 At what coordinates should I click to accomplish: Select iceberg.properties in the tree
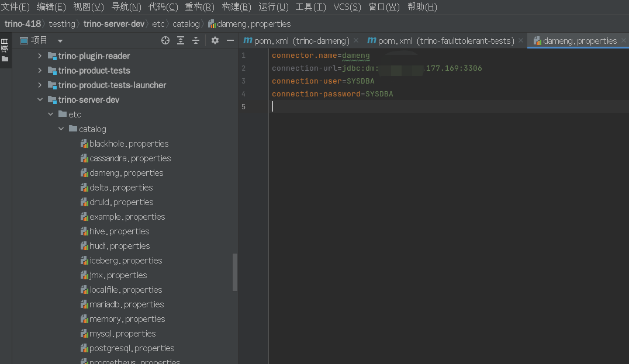(126, 261)
